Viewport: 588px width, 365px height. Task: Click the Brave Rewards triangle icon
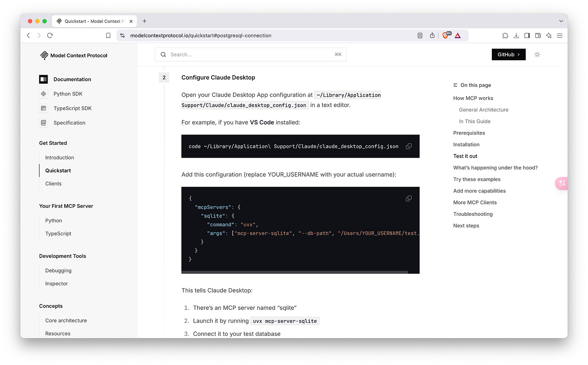[458, 36]
